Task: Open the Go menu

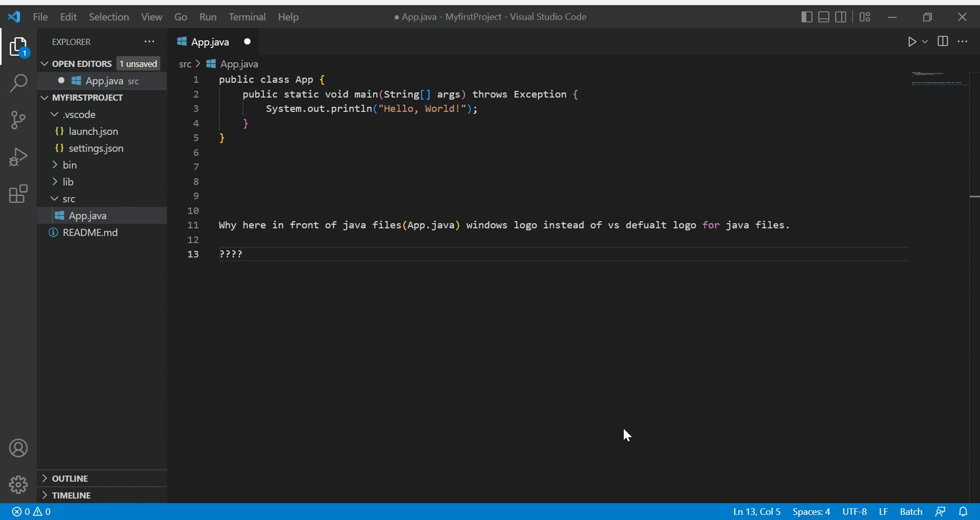Action: tap(181, 17)
